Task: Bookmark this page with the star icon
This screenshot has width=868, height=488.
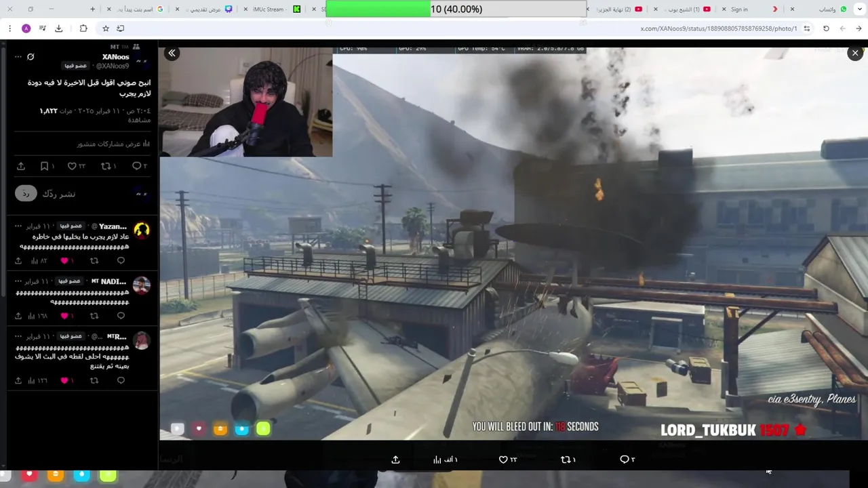Action: [x=106, y=28]
